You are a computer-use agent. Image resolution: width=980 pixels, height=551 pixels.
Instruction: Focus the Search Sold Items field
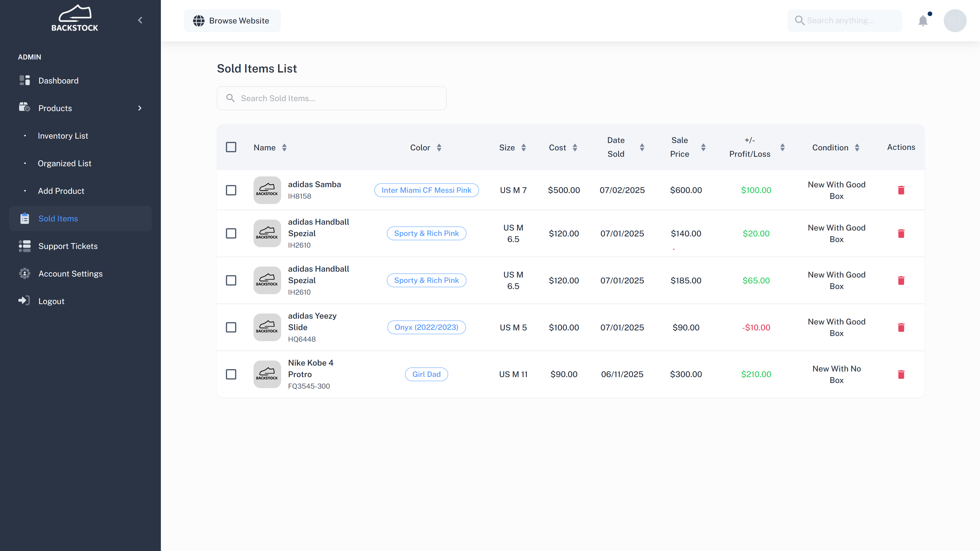331,98
